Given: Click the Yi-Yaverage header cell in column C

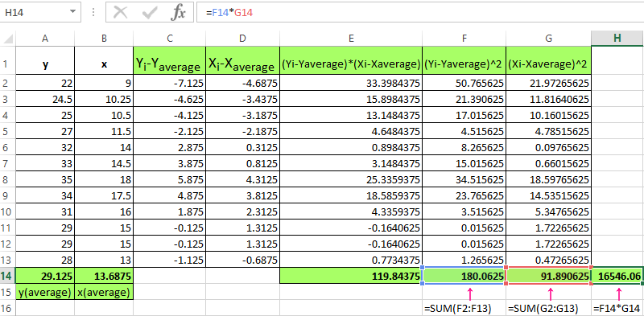Looking at the screenshot, I should 169,61.
